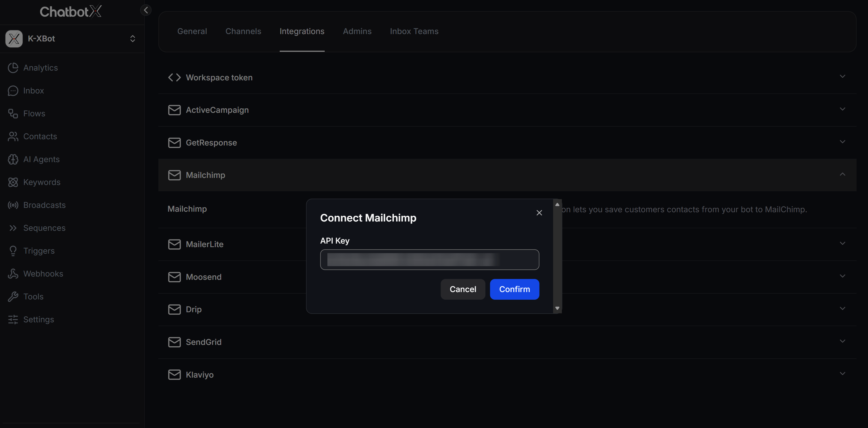Collapse the sidebar with the arrow button
868x428 pixels.
(146, 10)
